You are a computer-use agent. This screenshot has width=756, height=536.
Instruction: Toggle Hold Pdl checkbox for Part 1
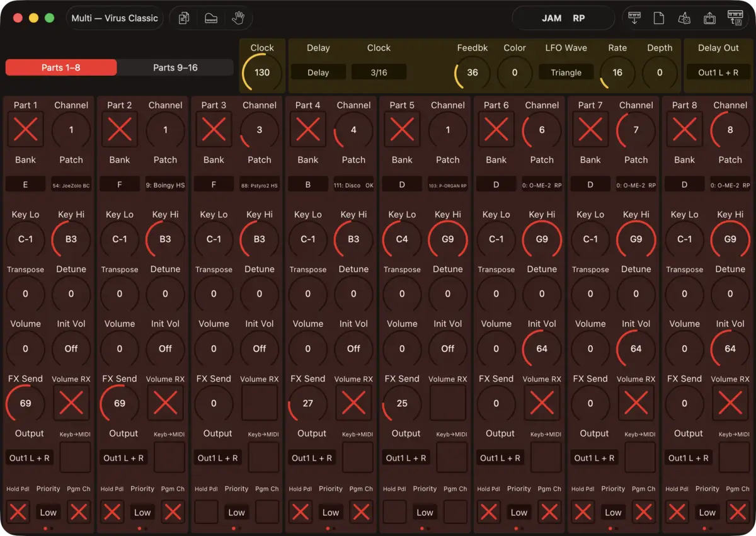[18, 512]
